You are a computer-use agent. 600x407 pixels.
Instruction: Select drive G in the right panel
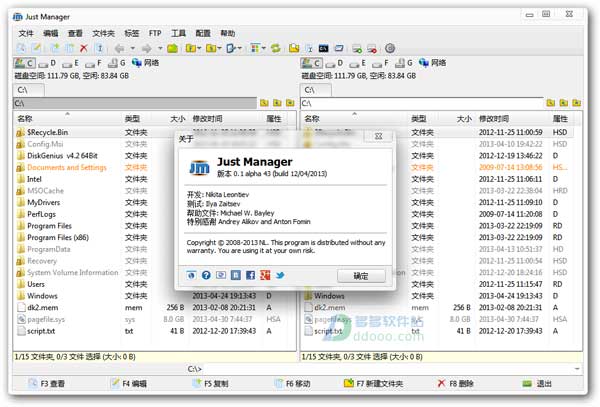[404, 63]
